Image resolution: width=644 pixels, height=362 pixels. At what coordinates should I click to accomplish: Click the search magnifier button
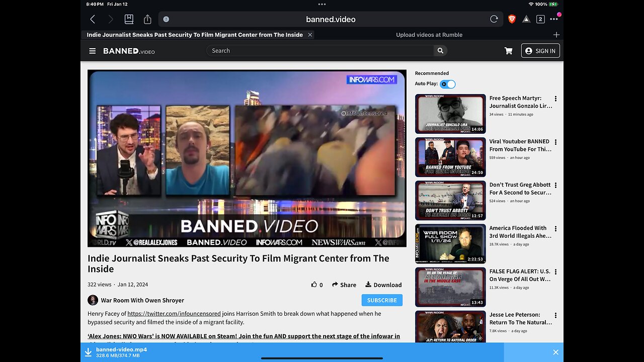(440, 51)
